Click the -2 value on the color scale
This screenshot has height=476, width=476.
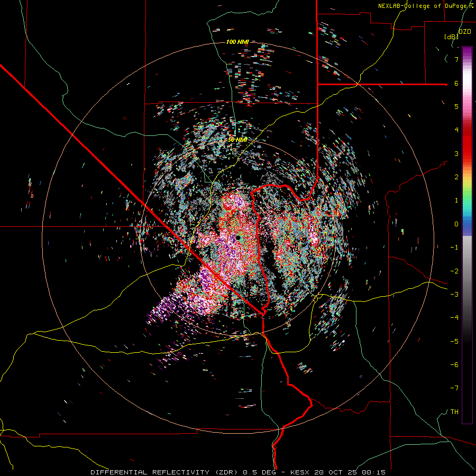(454, 271)
